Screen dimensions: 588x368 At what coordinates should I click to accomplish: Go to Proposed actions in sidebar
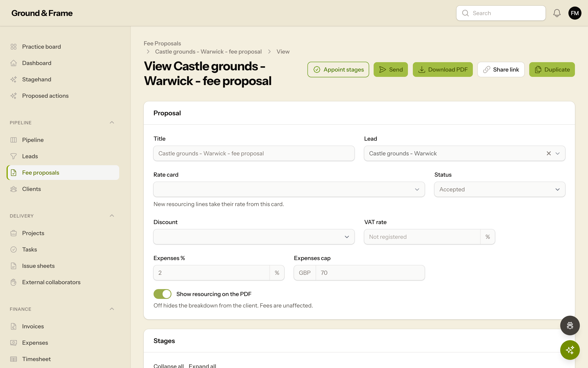pos(63,96)
